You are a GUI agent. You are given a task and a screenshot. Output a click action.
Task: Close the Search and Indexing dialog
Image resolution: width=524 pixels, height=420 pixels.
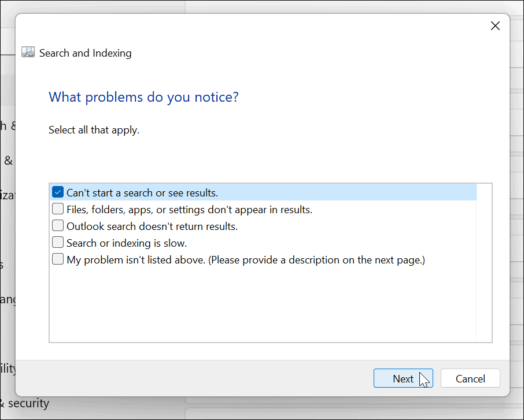pos(495,25)
